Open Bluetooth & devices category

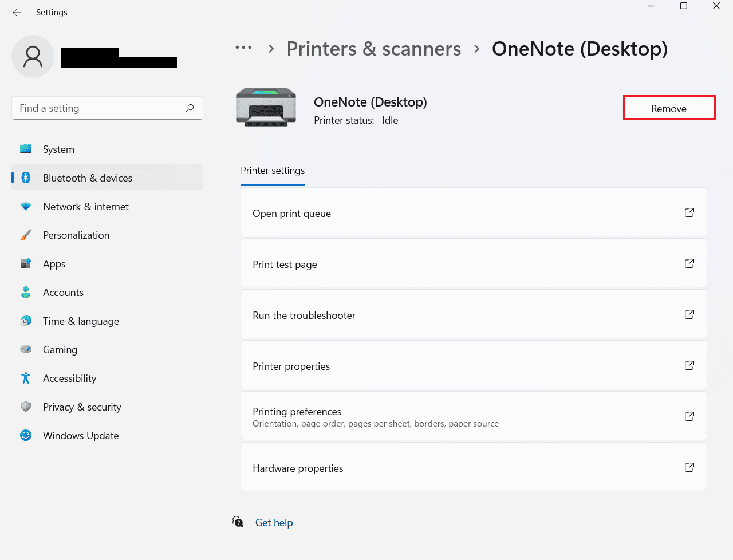tap(107, 178)
